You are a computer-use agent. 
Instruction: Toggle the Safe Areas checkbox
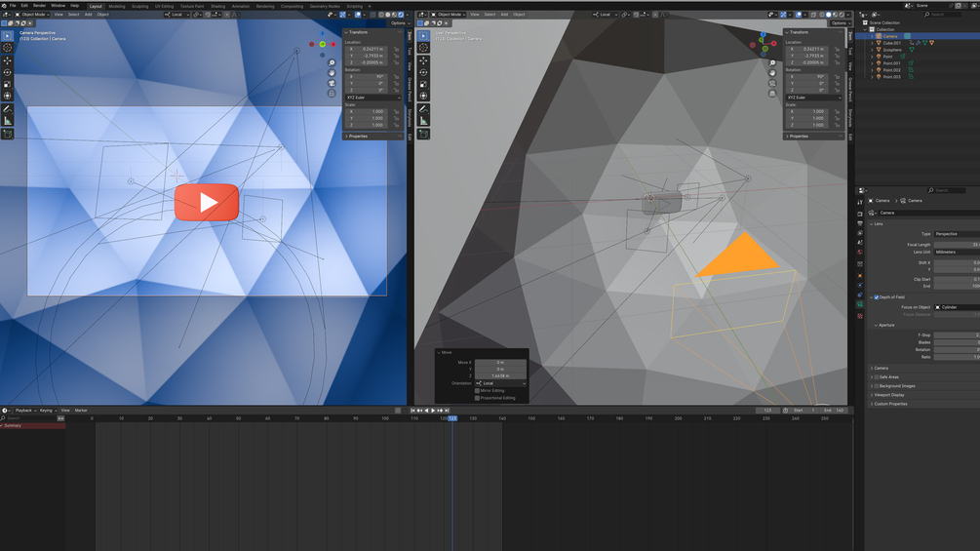coord(877,377)
